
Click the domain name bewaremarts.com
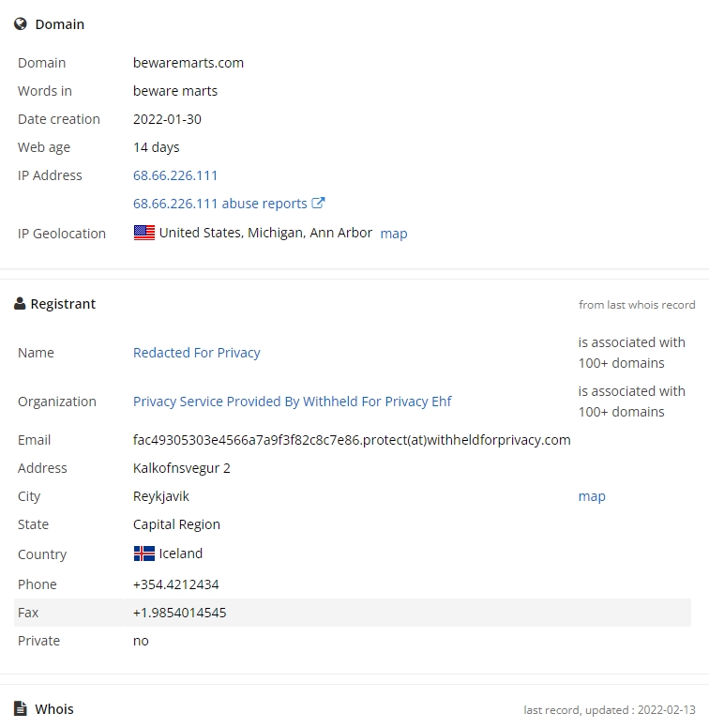click(x=189, y=63)
